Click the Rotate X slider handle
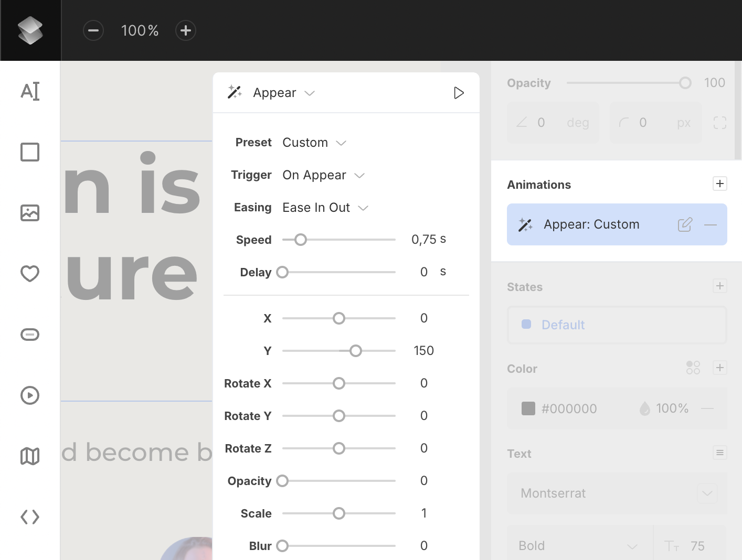The image size is (742, 560). 339,383
